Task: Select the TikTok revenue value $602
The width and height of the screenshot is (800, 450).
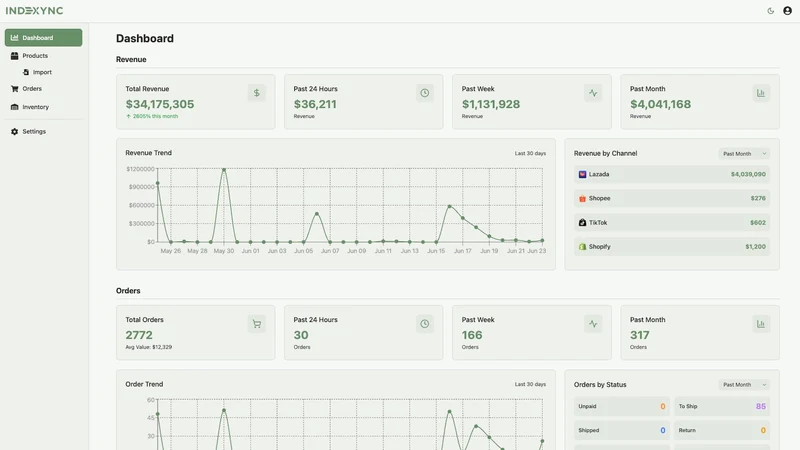Action: 758,222
